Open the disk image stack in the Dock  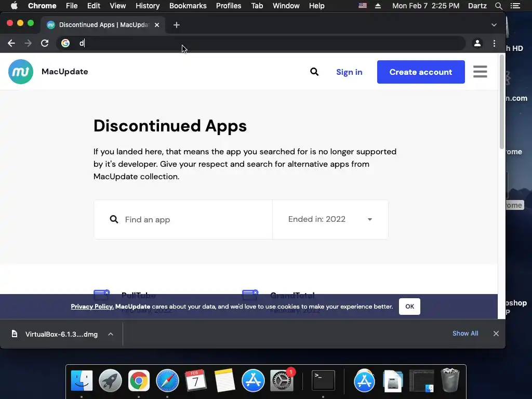pyautogui.click(x=393, y=380)
